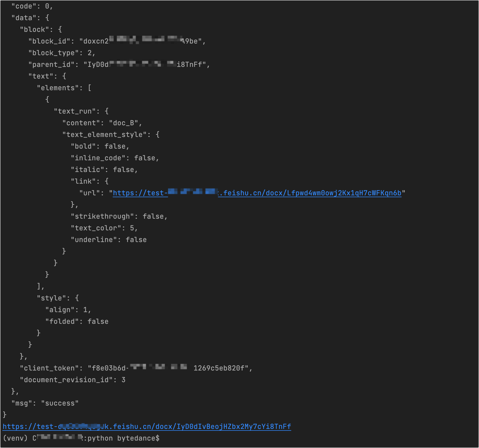Screen dimensions: 479x448
Task: Click the "italic" key text
Action: pyautogui.click(x=88, y=170)
